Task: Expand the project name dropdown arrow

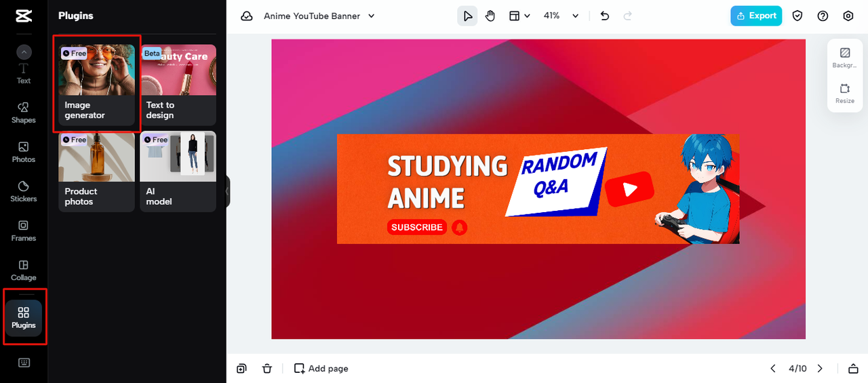Action: pyautogui.click(x=371, y=16)
